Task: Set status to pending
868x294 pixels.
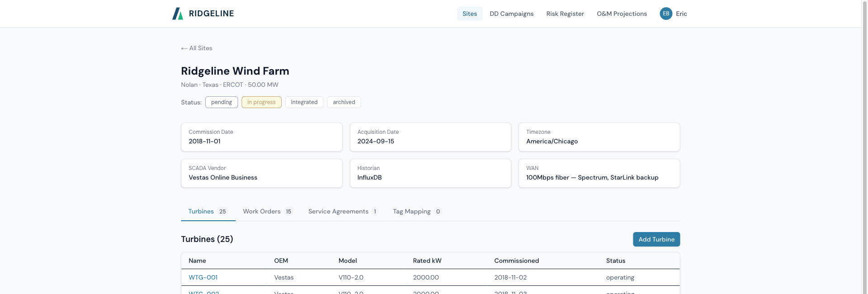Action: (x=222, y=102)
